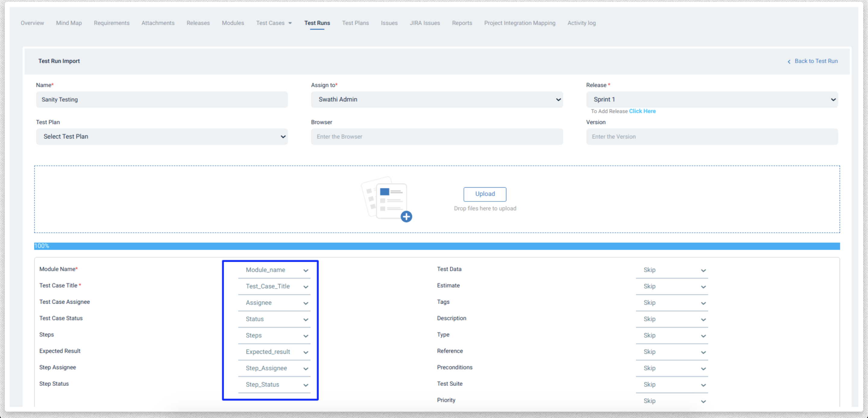The height and width of the screenshot is (418, 868).
Task: View the Activity log tab
Action: 581,23
